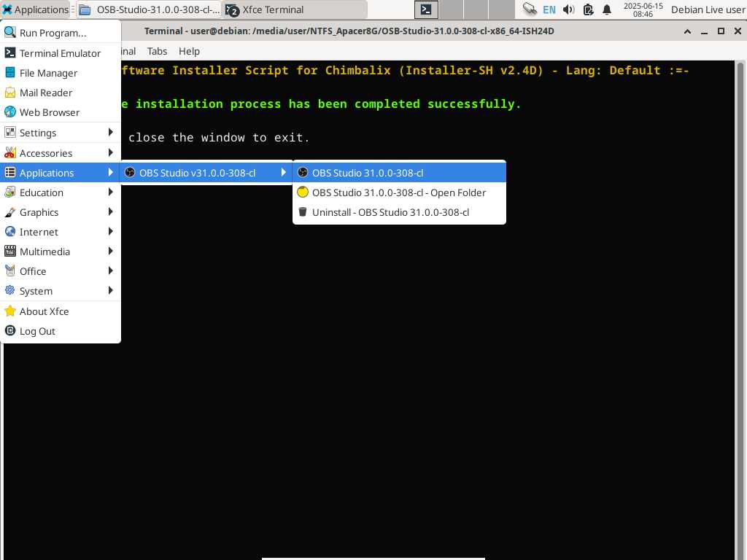Click the date and time clock
The width and height of the screenshot is (747, 560).
(643, 9)
